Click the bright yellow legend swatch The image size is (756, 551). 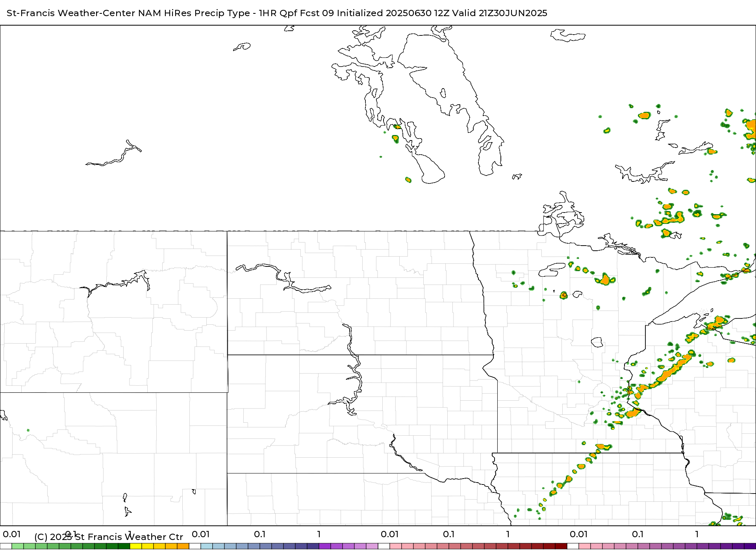click(136, 546)
